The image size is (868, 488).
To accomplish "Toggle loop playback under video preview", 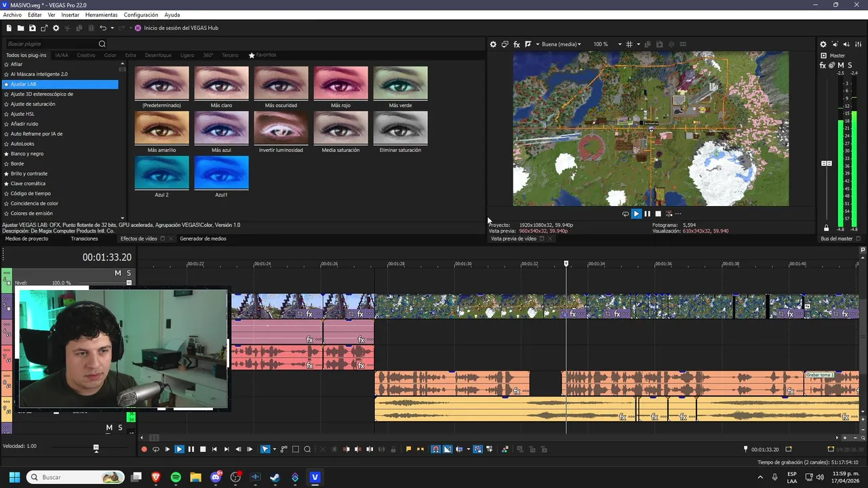I will point(625,214).
